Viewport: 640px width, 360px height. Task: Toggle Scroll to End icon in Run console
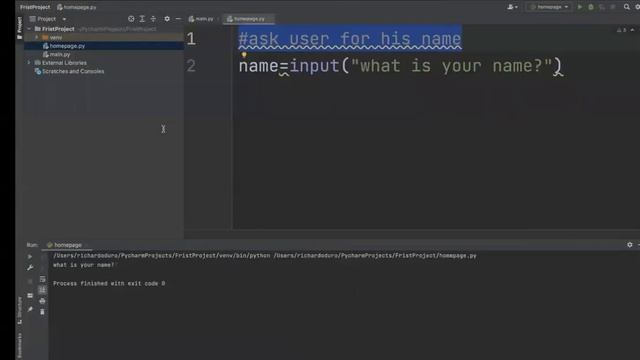click(x=42, y=290)
